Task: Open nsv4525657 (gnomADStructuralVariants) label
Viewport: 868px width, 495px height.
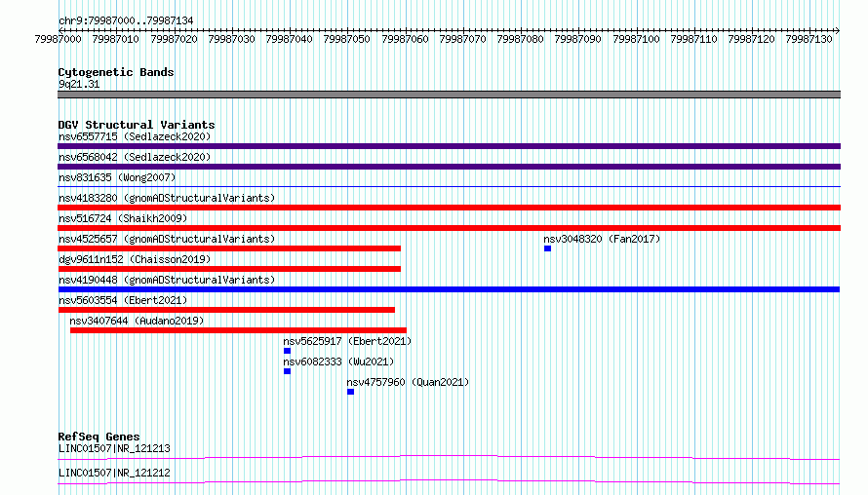Action: point(167,239)
